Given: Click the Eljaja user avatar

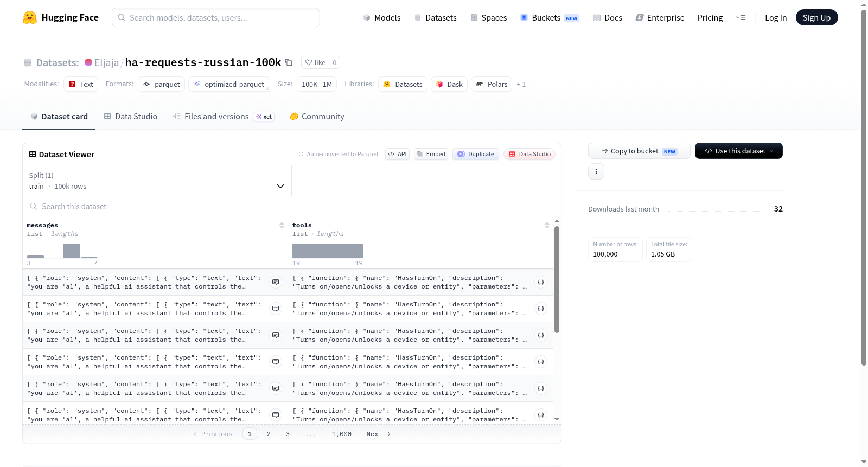Looking at the screenshot, I should pyautogui.click(x=88, y=62).
